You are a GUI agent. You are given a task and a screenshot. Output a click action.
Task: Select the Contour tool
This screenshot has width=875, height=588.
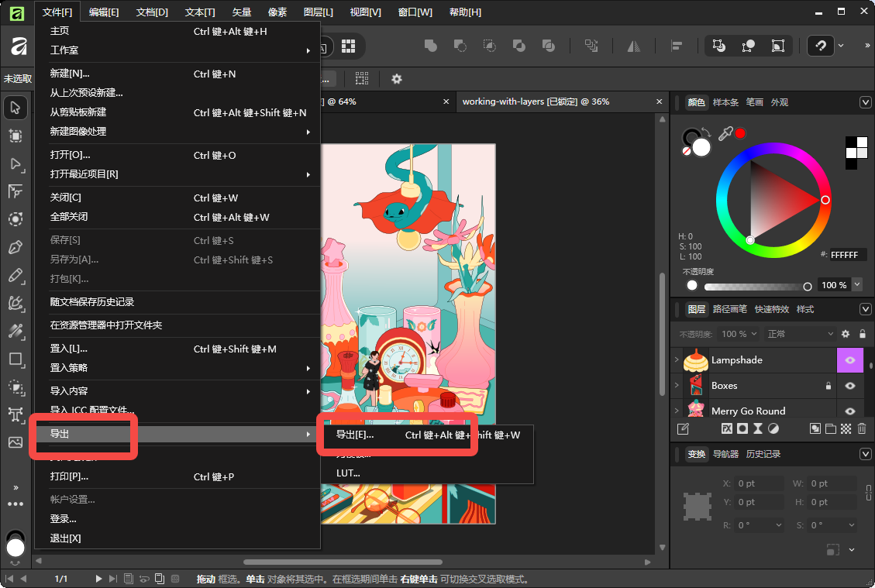coord(16,218)
